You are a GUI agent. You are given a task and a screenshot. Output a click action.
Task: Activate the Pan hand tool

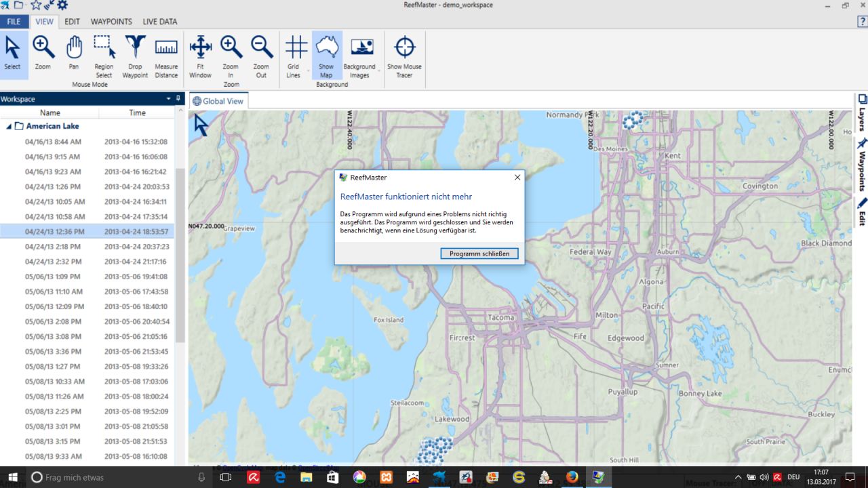pyautogui.click(x=74, y=53)
